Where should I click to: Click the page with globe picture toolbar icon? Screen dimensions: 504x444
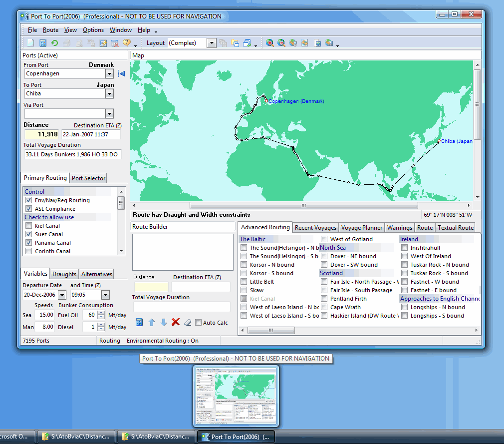tap(317, 43)
